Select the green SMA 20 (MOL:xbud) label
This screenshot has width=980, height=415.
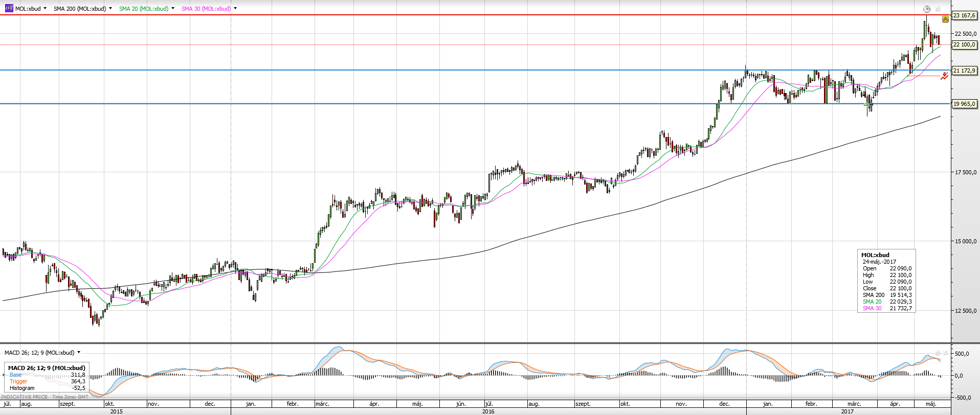coord(144,9)
